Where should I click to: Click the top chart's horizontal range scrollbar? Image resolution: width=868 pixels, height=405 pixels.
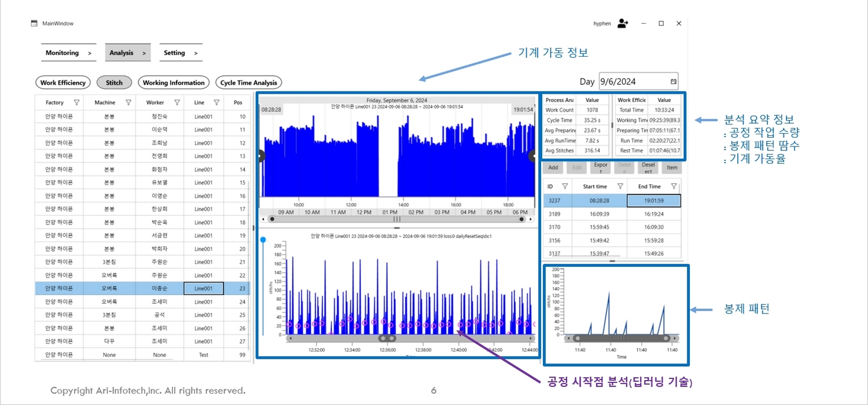tap(397, 219)
